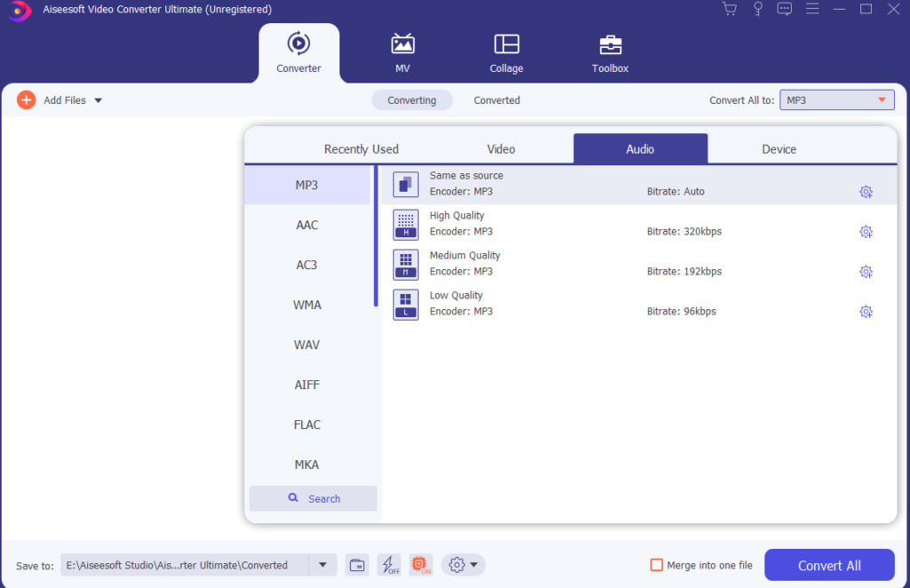This screenshot has height=588, width=910.
Task: Open the hamburger menu in the title bar
Action: coord(811,8)
